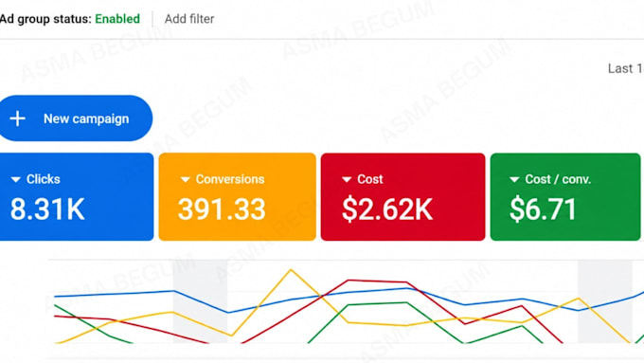Click the $6.71 cost per conversion value

pos(543,209)
